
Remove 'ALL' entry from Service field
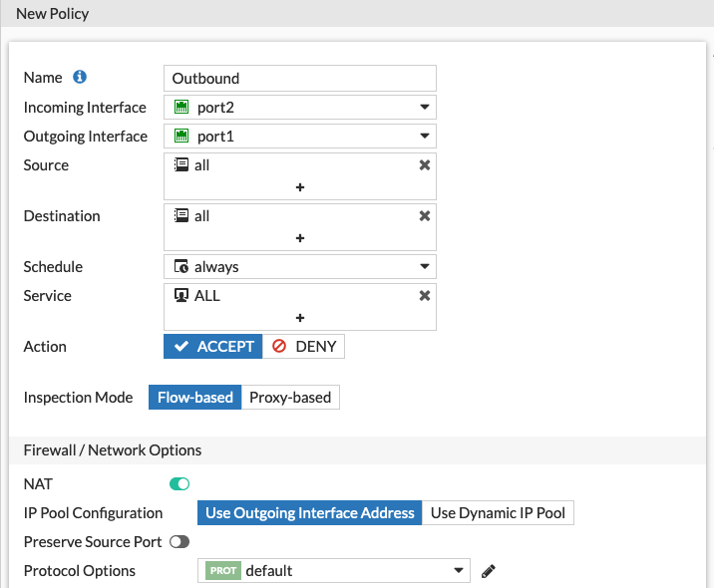pyautogui.click(x=425, y=296)
